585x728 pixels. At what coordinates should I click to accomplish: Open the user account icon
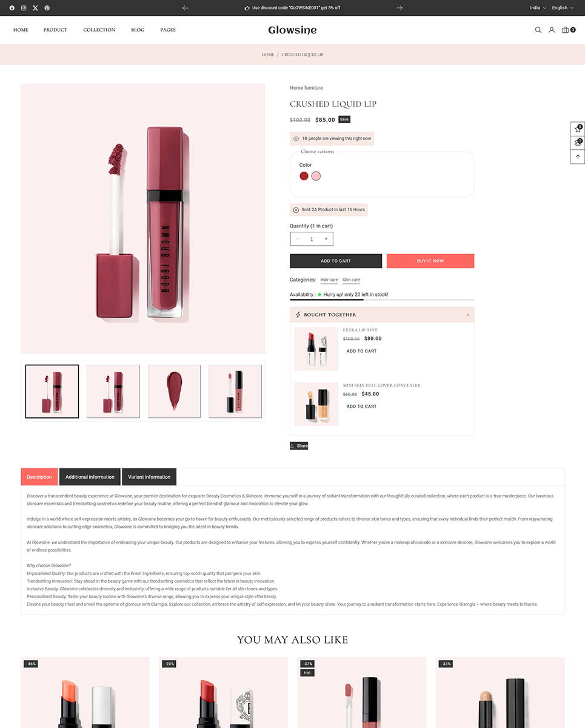click(x=552, y=30)
